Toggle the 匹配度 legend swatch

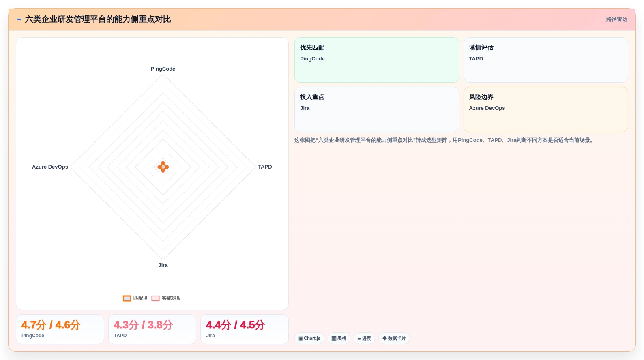pyautogui.click(x=127, y=298)
